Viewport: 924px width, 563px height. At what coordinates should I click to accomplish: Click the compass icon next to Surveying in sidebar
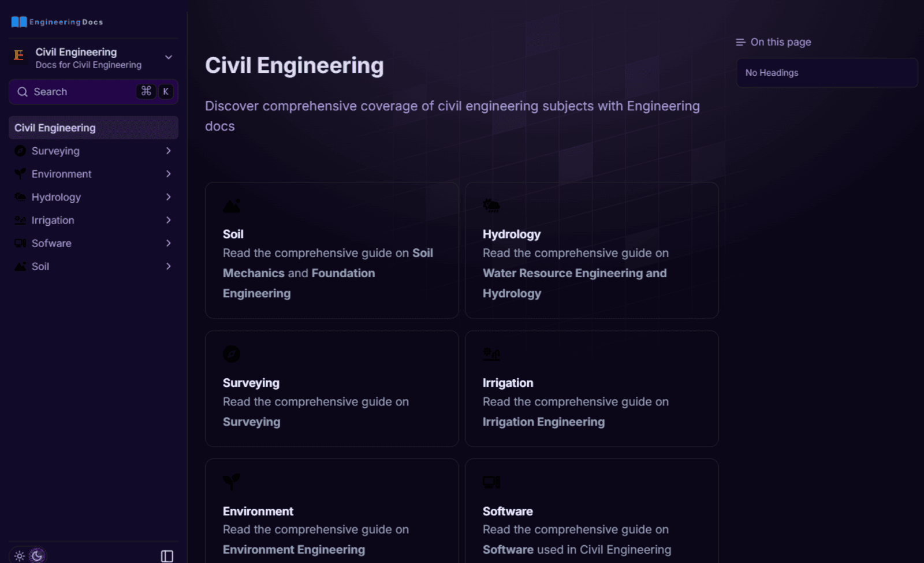click(20, 151)
